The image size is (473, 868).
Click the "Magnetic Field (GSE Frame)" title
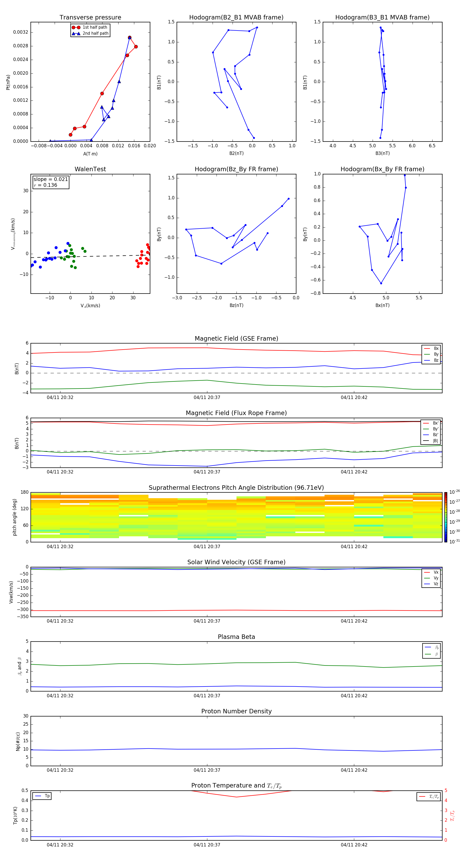pos(236,338)
